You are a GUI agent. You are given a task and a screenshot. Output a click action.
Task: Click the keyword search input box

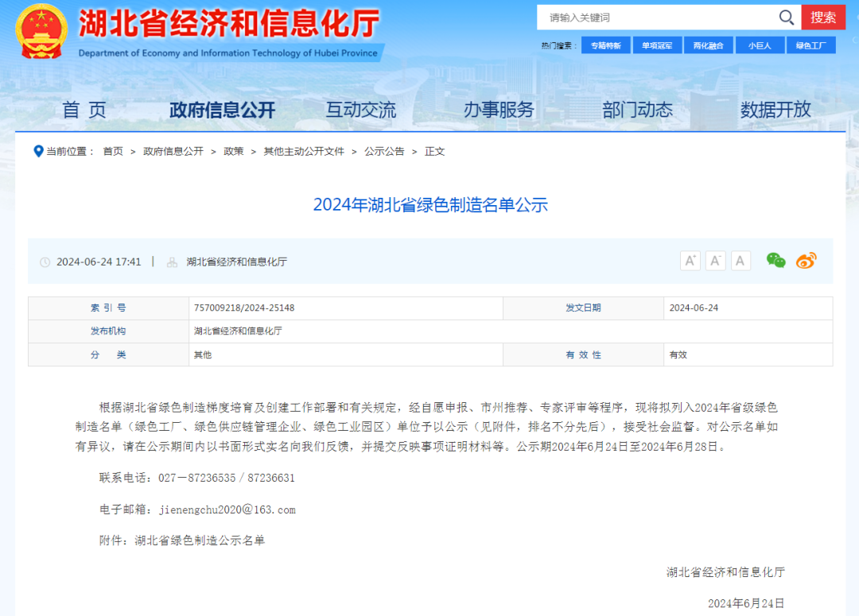tap(652, 17)
